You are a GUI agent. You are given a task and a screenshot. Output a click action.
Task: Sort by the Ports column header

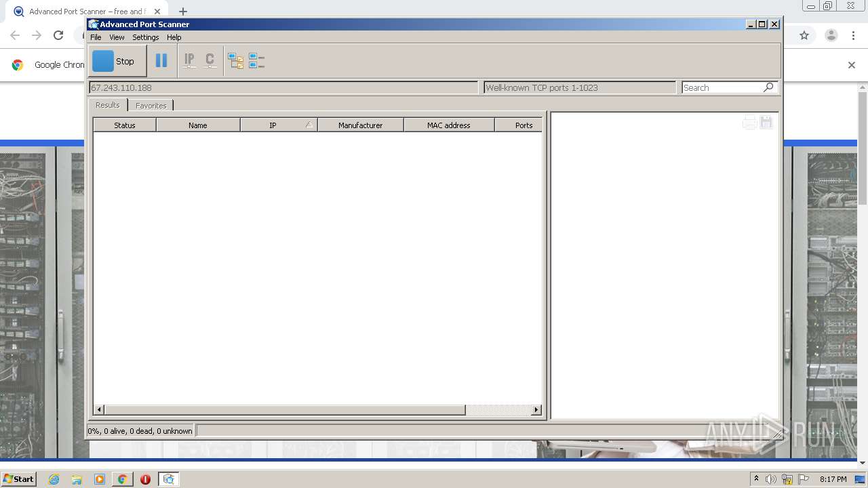click(519, 125)
